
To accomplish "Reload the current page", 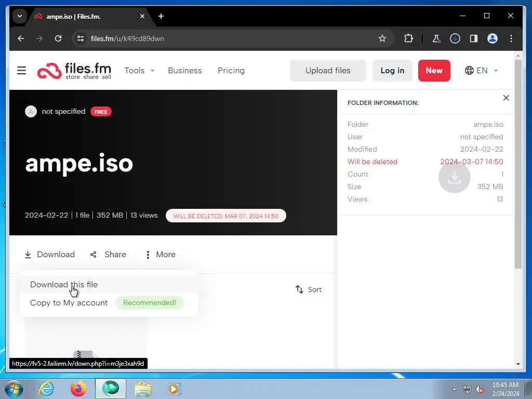I will (x=58, y=38).
